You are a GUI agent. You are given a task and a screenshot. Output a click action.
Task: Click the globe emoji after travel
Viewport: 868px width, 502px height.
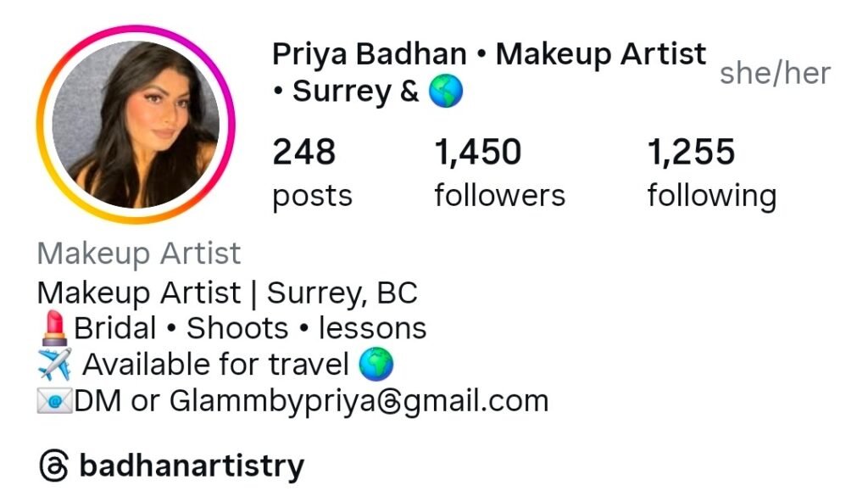(376, 364)
